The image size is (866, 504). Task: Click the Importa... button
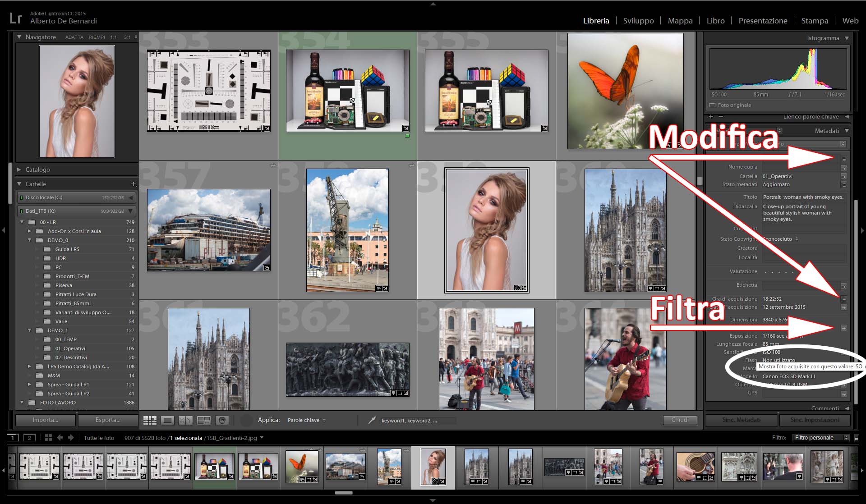(45, 420)
